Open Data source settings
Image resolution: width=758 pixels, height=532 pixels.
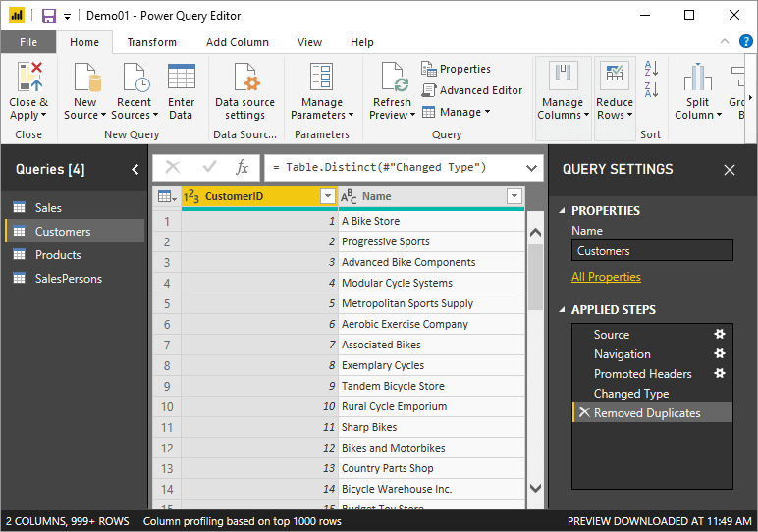click(245, 92)
